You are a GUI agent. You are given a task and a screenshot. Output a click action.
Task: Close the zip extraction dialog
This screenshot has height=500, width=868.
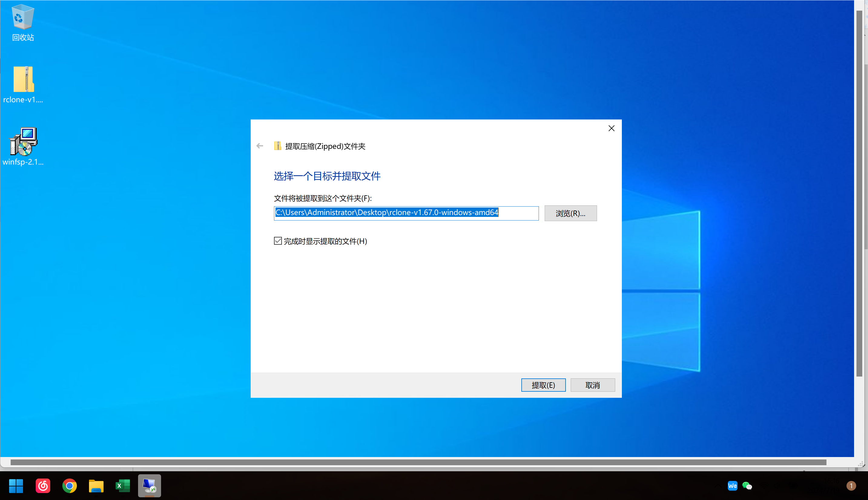(x=611, y=129)
